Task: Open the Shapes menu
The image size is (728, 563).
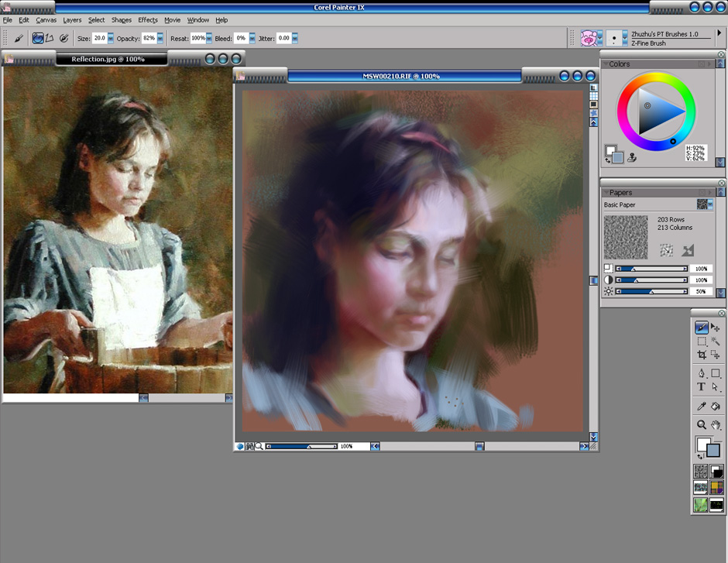Action: coord(121,20)
